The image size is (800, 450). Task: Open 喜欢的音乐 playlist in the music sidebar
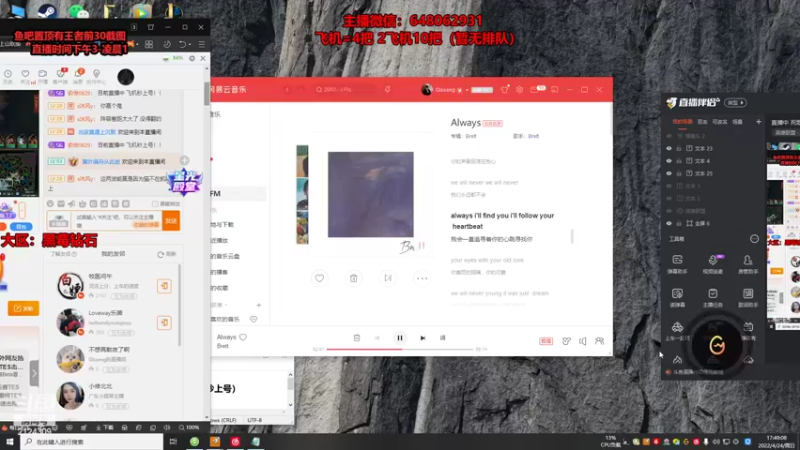pyautogui.click(x=226, y=319)
